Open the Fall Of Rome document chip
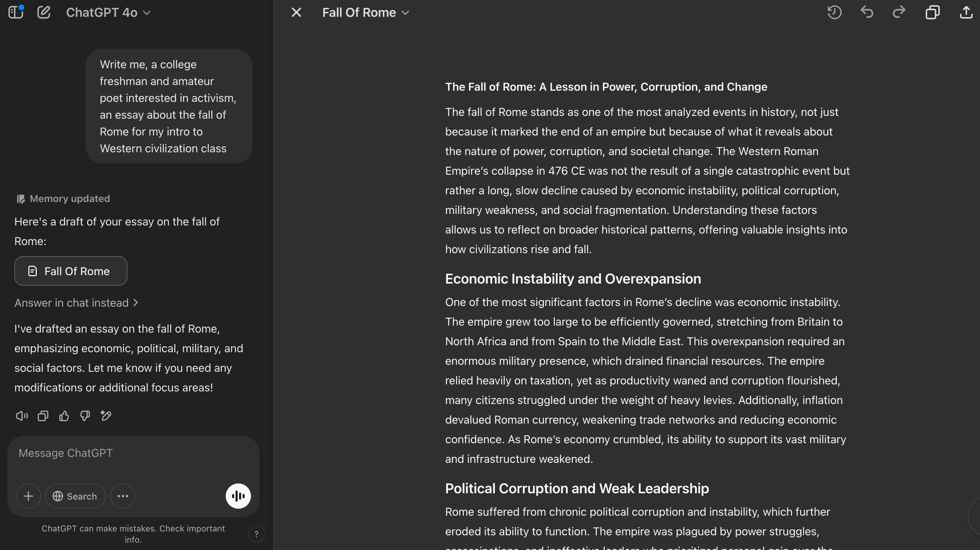This screenshot has width=980, height=550. 71,271
